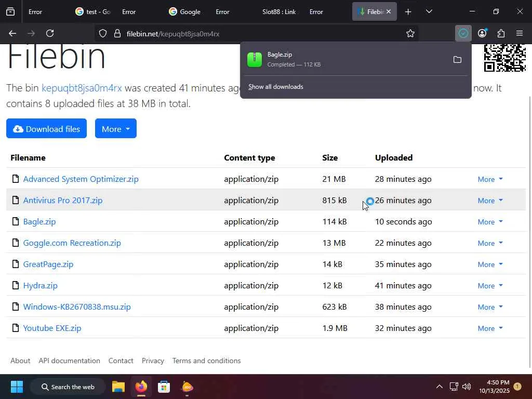Open the Privacy footer link

pos(153,361)
